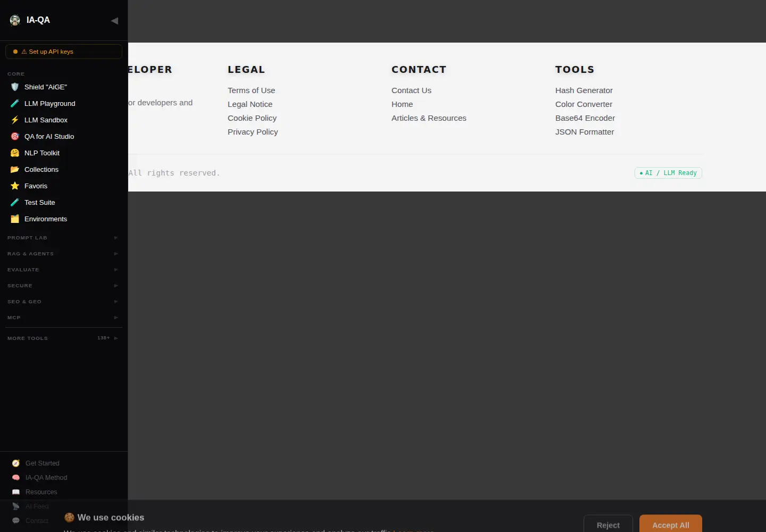Expand More Tools 138+ section
Image resolution: width=766 pixels, height=532 pixels.
click(x=63, y=338)
